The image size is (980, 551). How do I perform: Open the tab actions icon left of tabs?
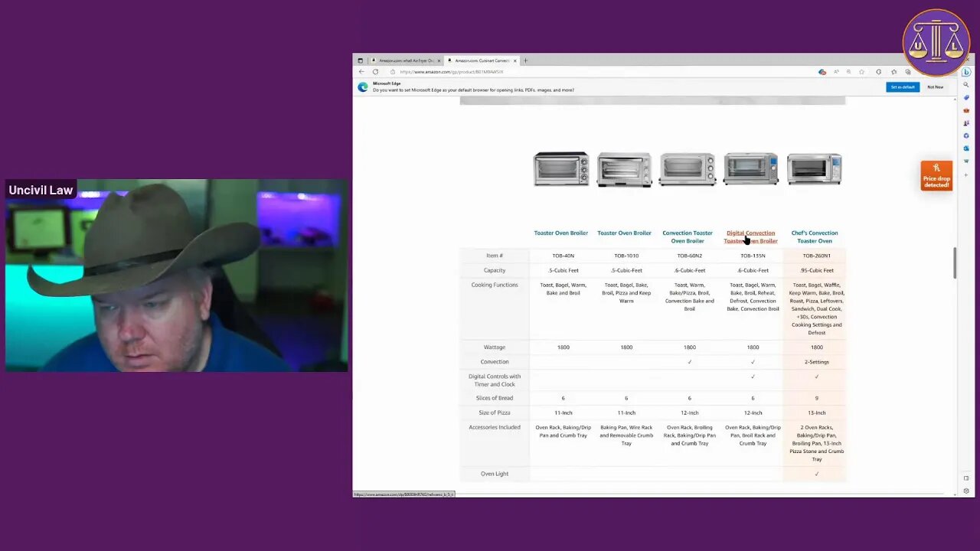[x=361, y=60]
